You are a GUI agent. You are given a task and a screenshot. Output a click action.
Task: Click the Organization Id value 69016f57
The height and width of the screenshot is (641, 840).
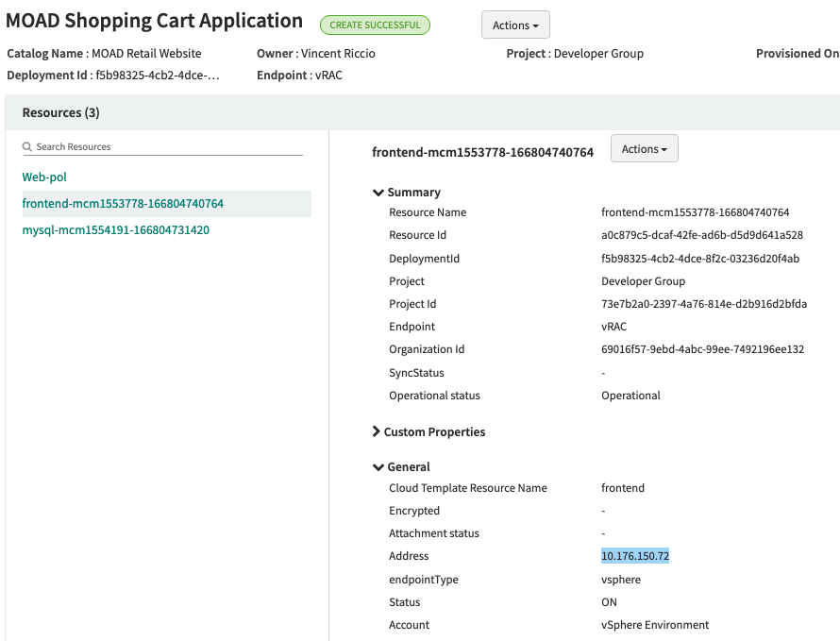(x=702, y=350)
